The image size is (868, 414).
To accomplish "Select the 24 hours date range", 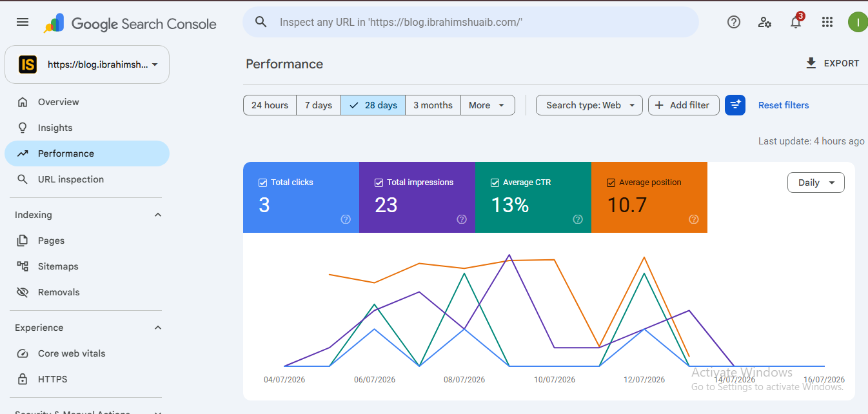I will tap(270, 105).
